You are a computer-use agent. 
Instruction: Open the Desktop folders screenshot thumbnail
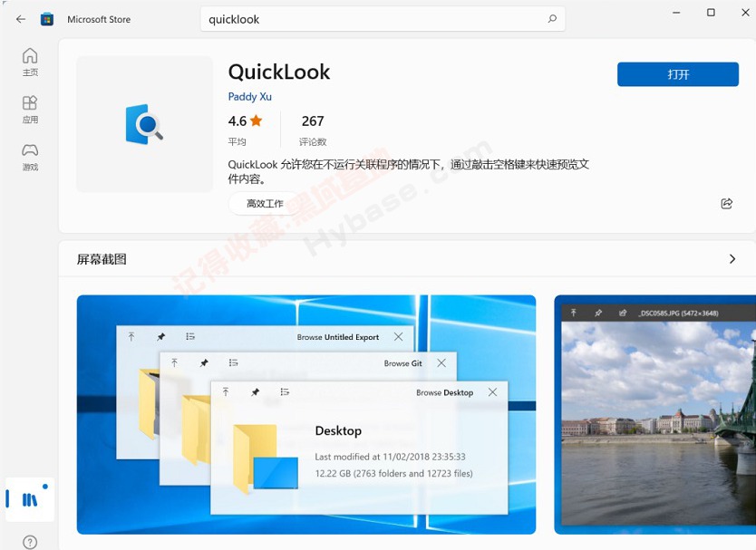pyautogui.click(x=306, y=415)
